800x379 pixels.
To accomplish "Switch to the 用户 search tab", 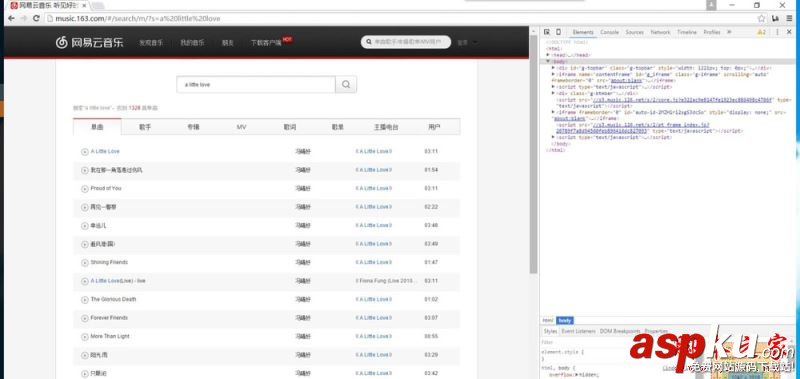I will tap(435, 127).
